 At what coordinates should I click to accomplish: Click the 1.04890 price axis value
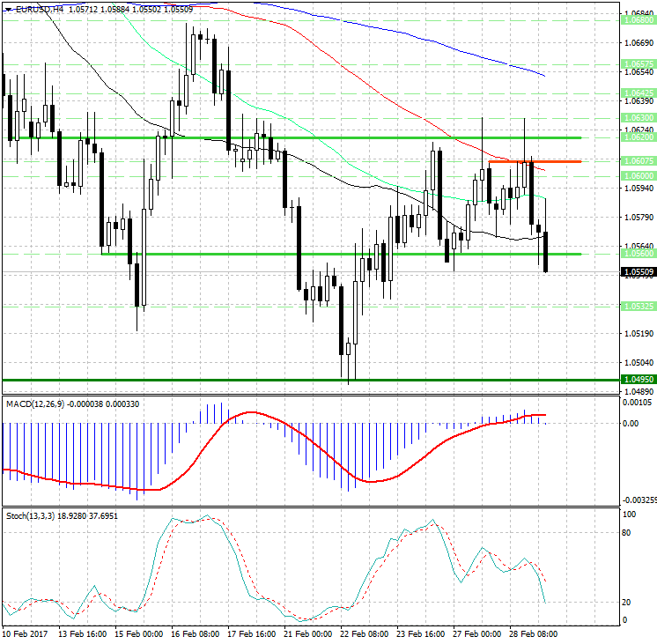[639, 392]
